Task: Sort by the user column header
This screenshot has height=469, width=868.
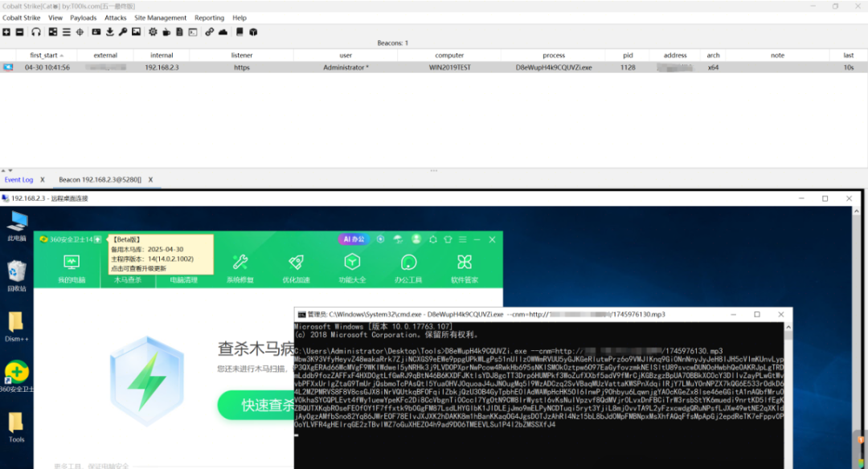Action: [346, 55]
